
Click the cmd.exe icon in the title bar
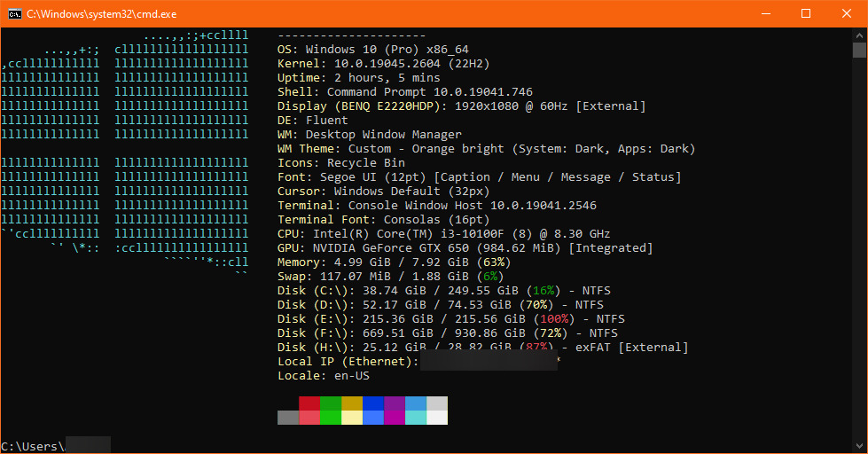(14, 13)
